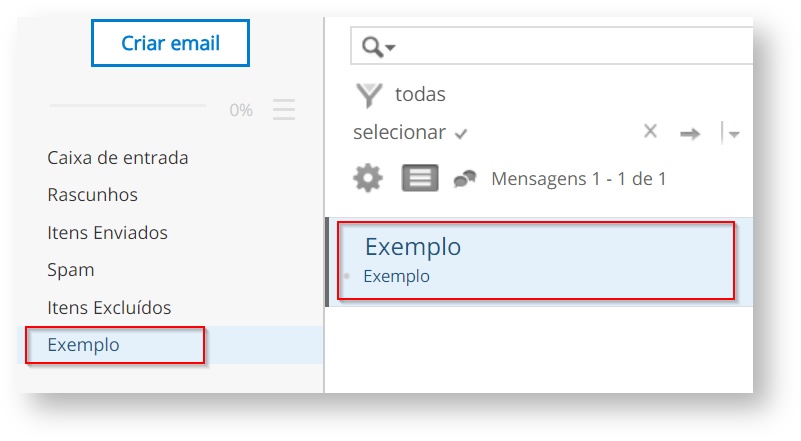Open the 'todas' filter selector
The width and height of the screenshot is (801, 441).
[420, 95]
